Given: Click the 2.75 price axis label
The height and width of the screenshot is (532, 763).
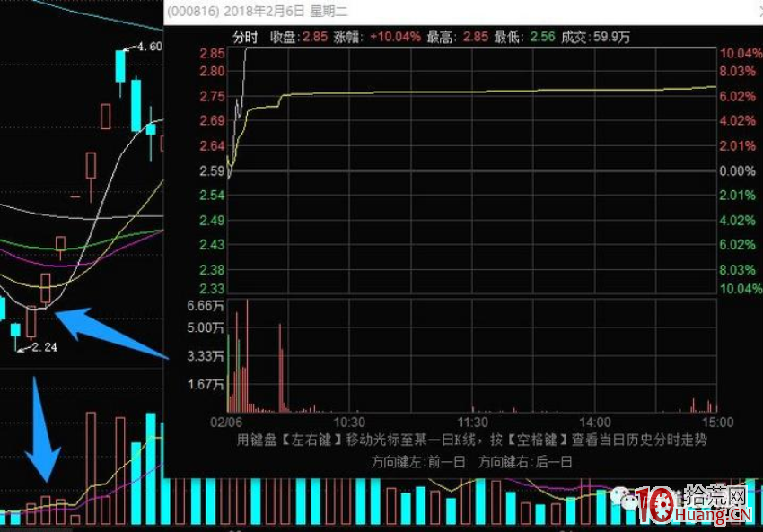Looking at the screenshot, I should coord(212,96).
